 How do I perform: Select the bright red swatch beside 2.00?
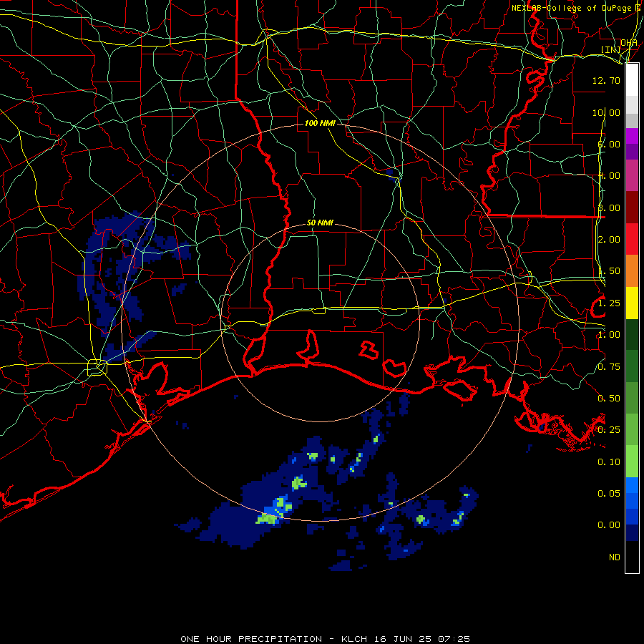tap(632, 239)
